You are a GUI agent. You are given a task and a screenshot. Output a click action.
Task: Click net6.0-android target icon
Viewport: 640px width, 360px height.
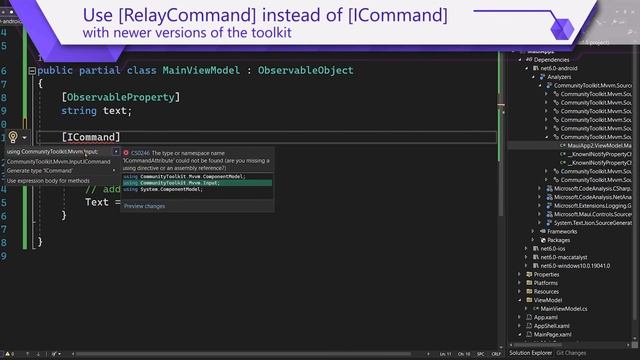point(536,69)
